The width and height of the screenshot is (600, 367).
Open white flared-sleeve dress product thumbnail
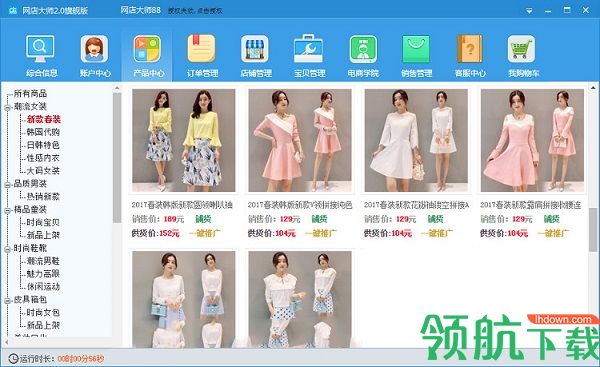click(x=416, y=140)
